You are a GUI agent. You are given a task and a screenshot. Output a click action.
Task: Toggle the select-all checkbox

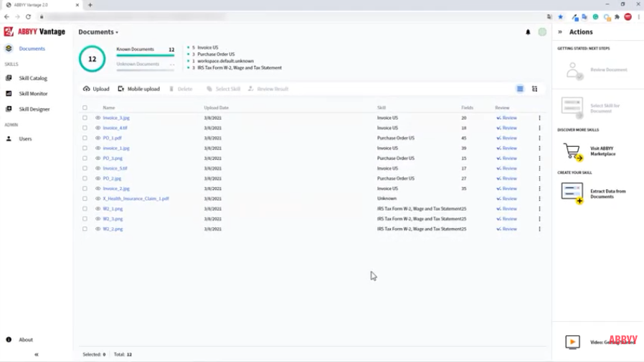pyautogui.click(x=85, y=108)
